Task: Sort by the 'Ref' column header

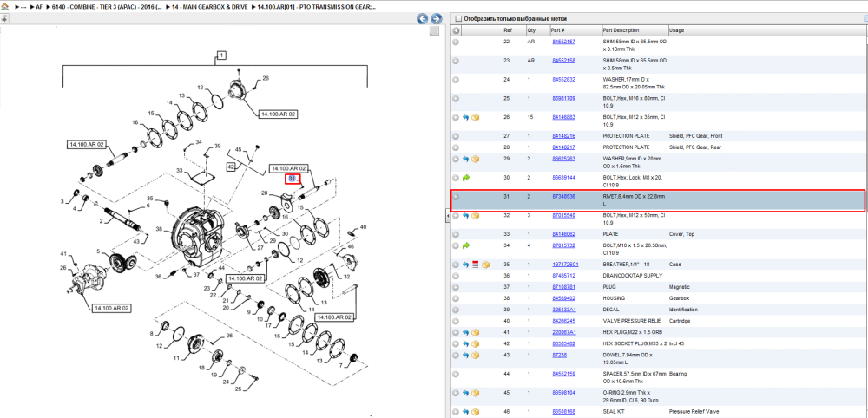Action: pos(508,29)
